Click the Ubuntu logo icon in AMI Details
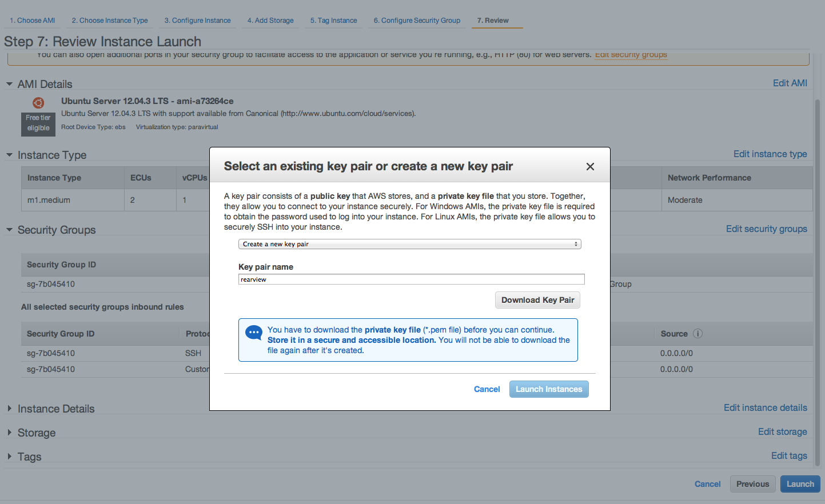Screen dimensions: 825x504 point(38,103)
